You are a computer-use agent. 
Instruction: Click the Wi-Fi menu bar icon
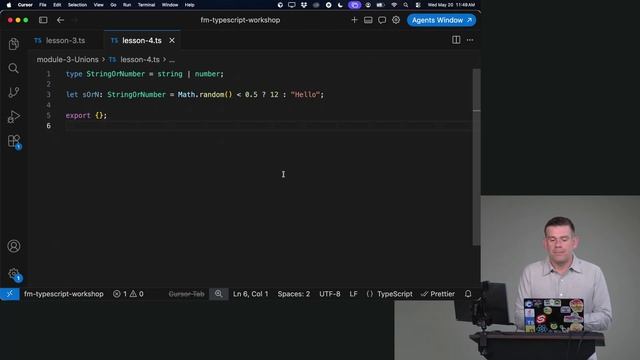[x=394, y=5]
